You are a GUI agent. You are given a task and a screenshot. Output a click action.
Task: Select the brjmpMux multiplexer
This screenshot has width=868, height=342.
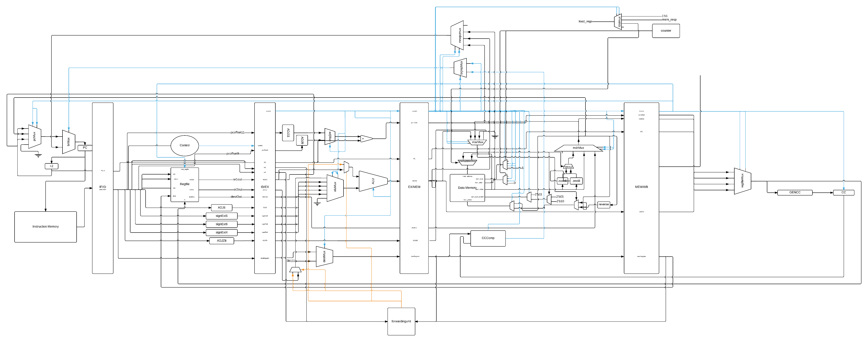(x=460, y=68)
